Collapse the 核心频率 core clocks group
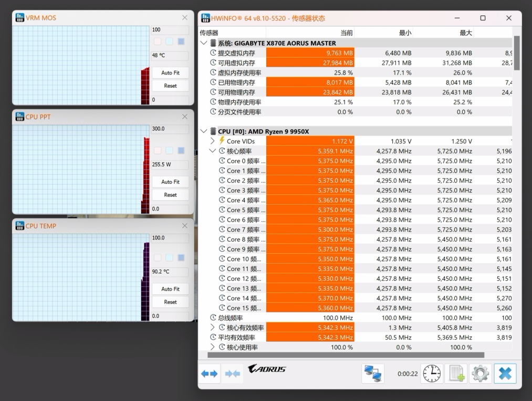Screen dimensions: 532x401 pyautogui.click(x=213, y=151)
